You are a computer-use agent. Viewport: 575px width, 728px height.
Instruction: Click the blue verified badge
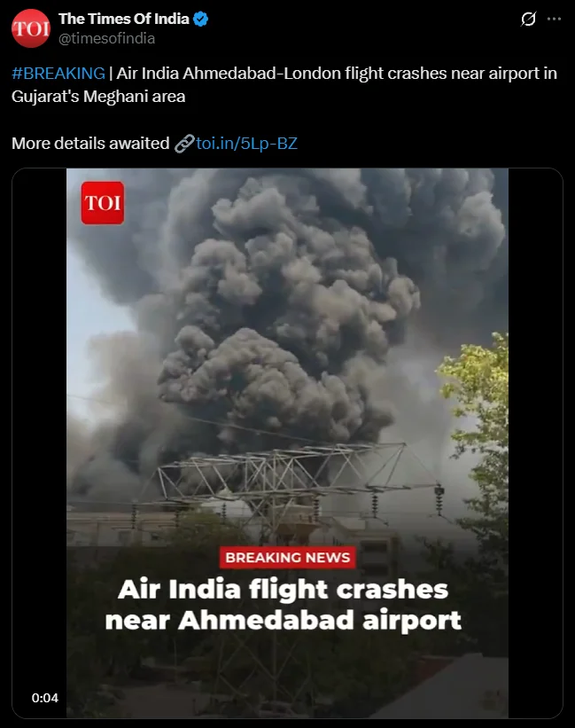200,19
